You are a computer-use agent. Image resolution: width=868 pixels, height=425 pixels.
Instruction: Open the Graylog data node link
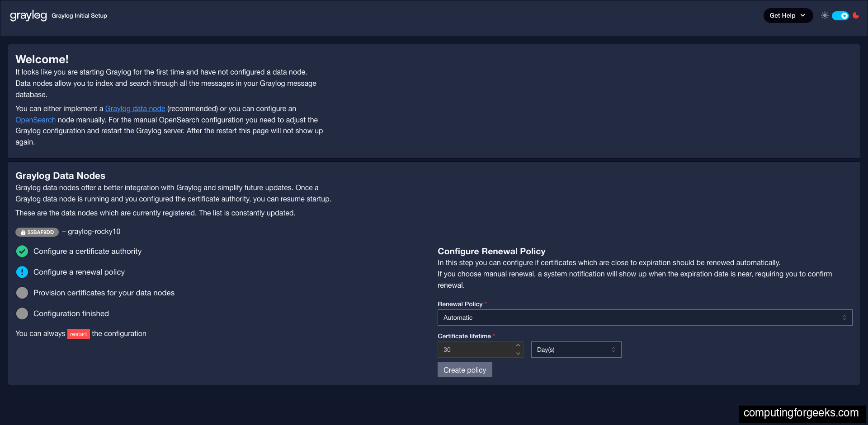(x=135, y=108)
